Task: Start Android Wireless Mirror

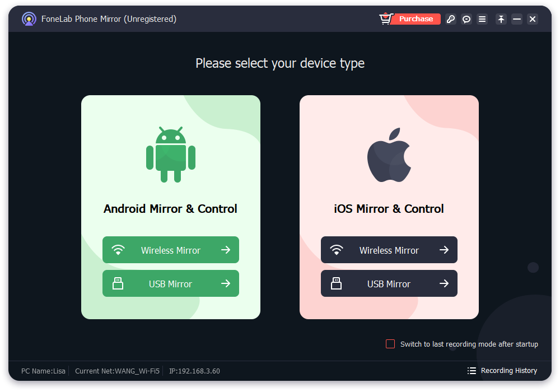Action: click(171, 250)
